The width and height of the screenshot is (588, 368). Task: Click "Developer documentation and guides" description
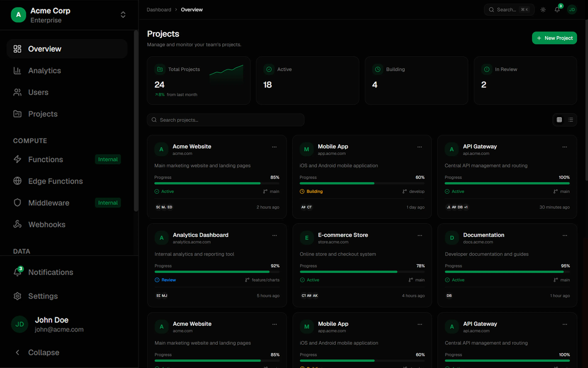tap(487, 254)
